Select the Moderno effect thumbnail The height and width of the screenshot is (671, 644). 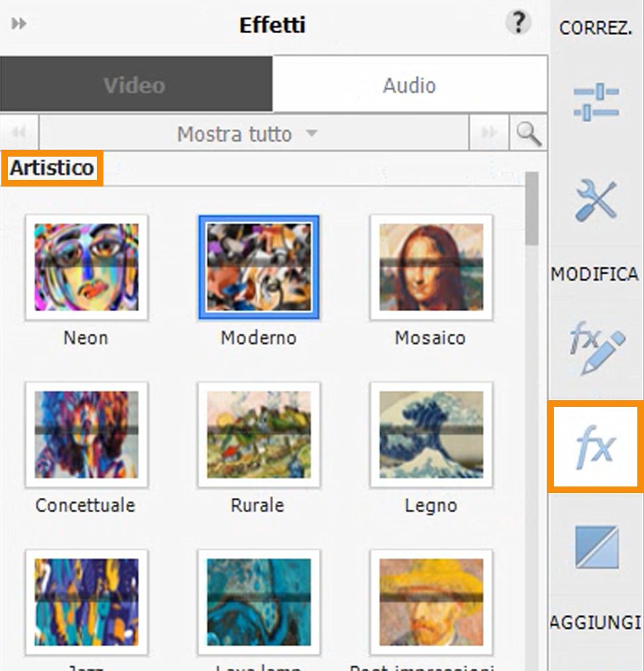coord(259,267)
